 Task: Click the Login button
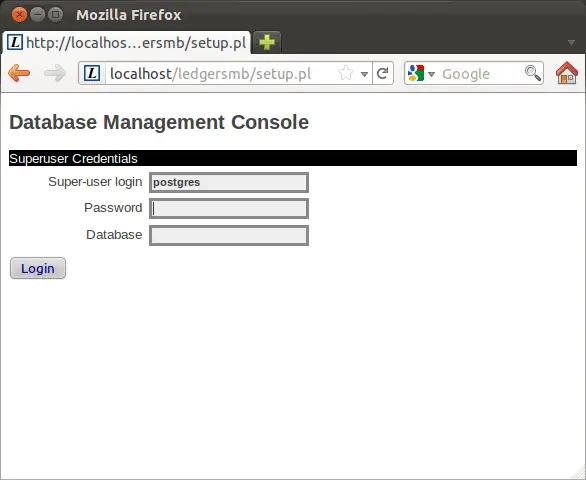tap(38, 268)
